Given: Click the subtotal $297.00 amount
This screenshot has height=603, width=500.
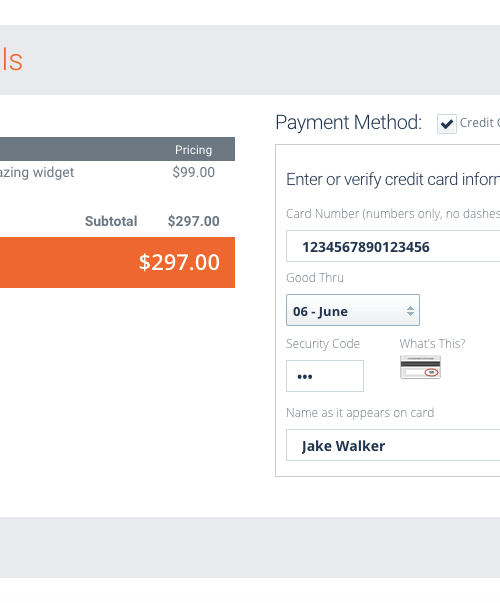Looking at the screenshot, I should click(x=193, y=221).
